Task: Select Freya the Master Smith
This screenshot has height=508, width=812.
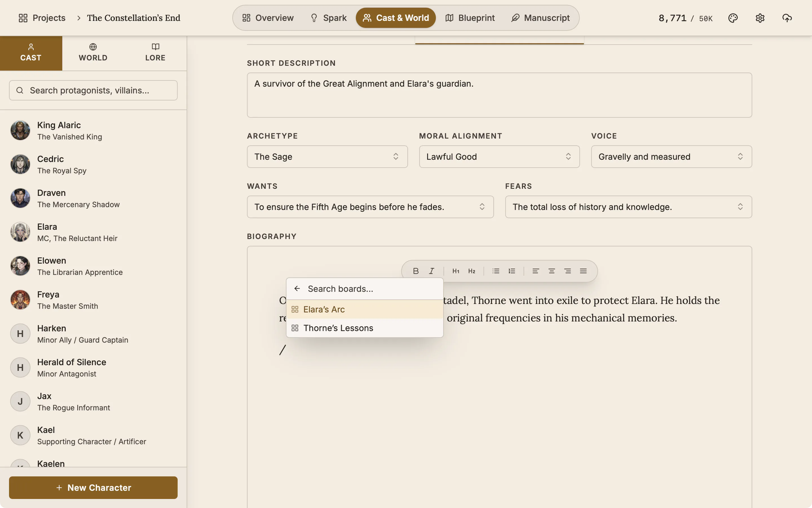Action: pyautogui.click(x=93, y=300)
